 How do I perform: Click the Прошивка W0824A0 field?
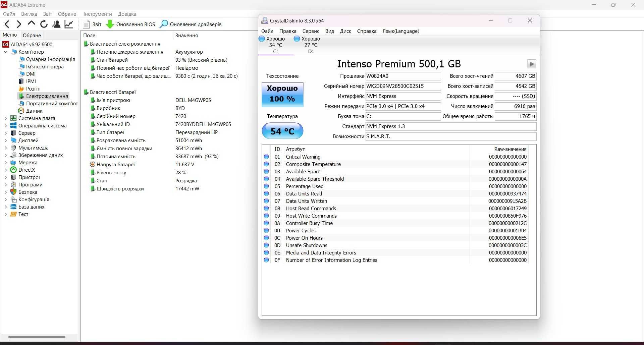pyautogui.click(x=403, y=76)
